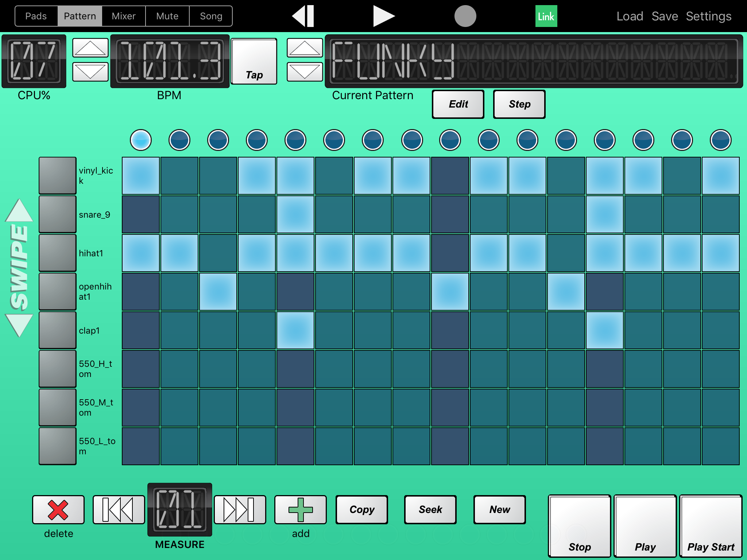
Task: Click the green plus add measure icon
Action: [300, 509]
